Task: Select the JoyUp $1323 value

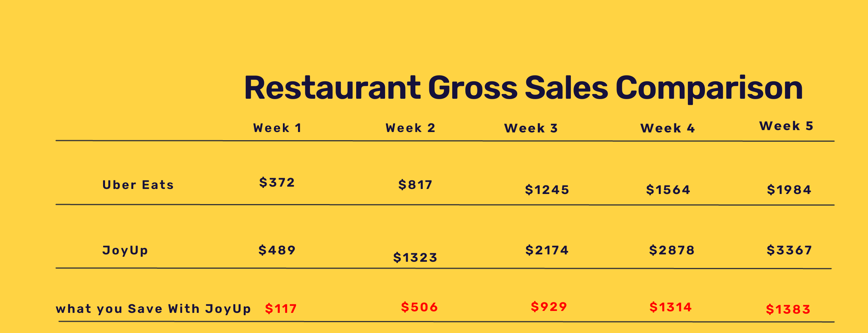Action: pos(415,257)
